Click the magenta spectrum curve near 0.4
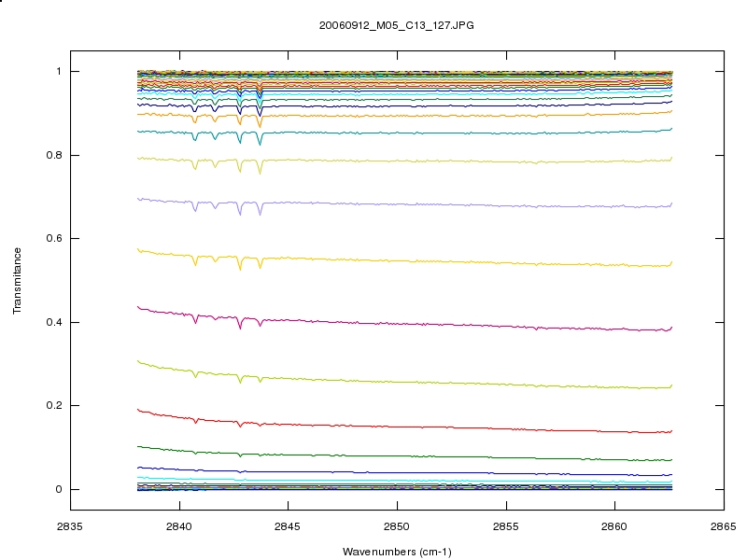The height and width of the screenshot is (560, 747). click(405, 323)
